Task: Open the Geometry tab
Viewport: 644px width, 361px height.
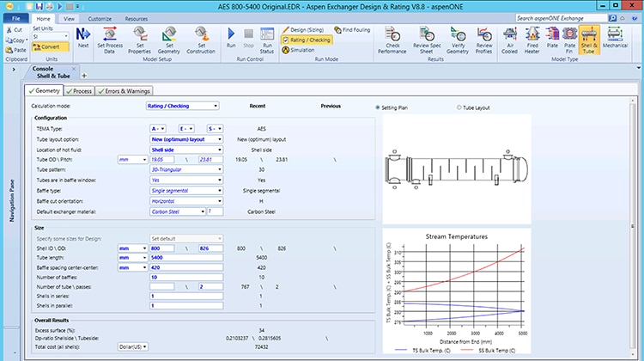Action: [44, 90]
